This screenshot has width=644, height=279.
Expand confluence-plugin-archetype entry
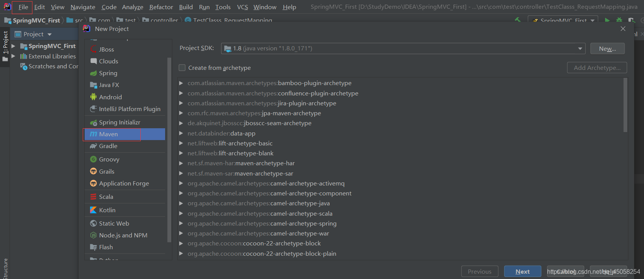coord(181,93)
